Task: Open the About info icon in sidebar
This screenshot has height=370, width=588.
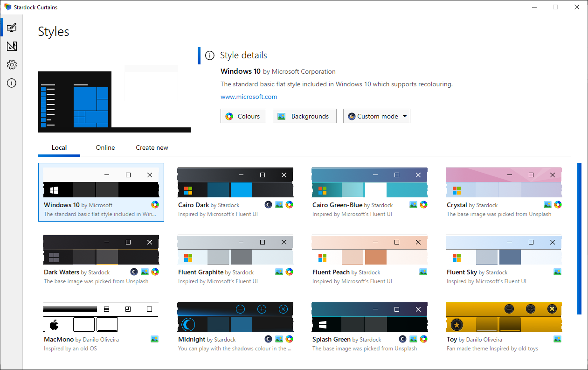Action: (x=12, y=84)
